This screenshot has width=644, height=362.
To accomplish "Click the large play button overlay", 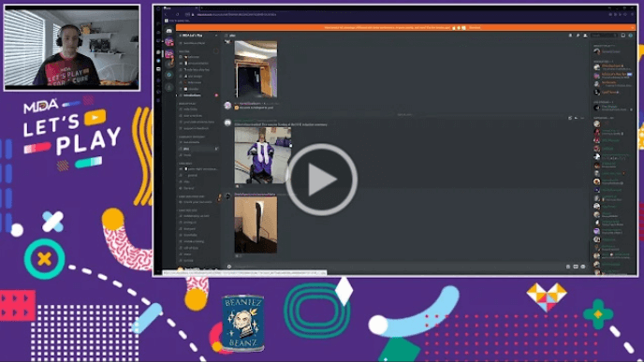I will (x=322, y=180).
